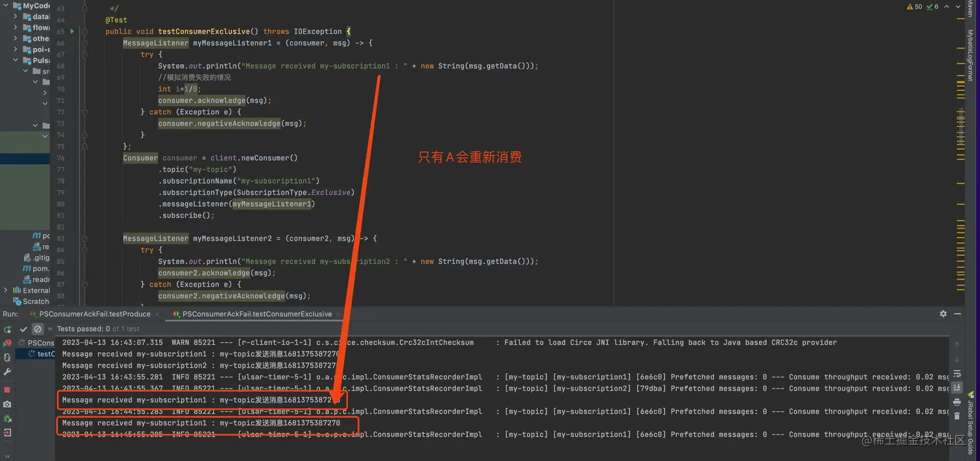The height and width of the screenshot is (461, 980).
Task: Select Scratches item in project tree
Action: pyautogui.click(x=31, y=301)
